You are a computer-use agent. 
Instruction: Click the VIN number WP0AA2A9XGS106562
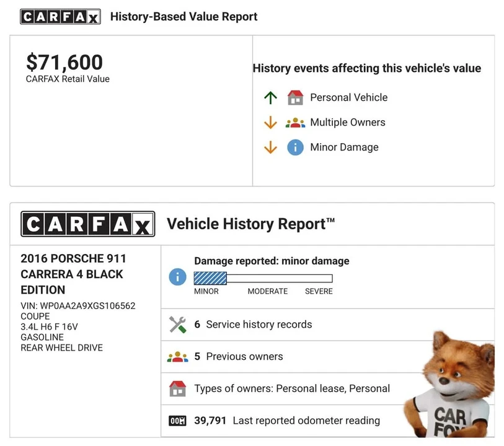pyautogui.click(x=78, y=305)
